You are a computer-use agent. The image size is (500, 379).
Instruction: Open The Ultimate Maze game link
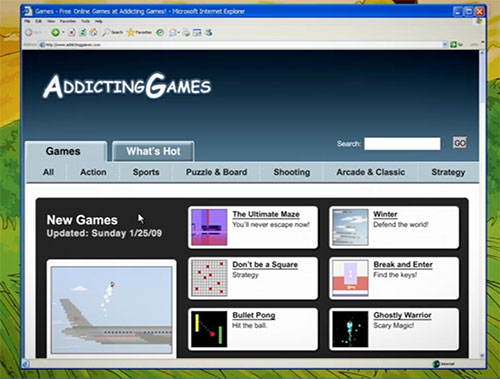coord(266,214)
